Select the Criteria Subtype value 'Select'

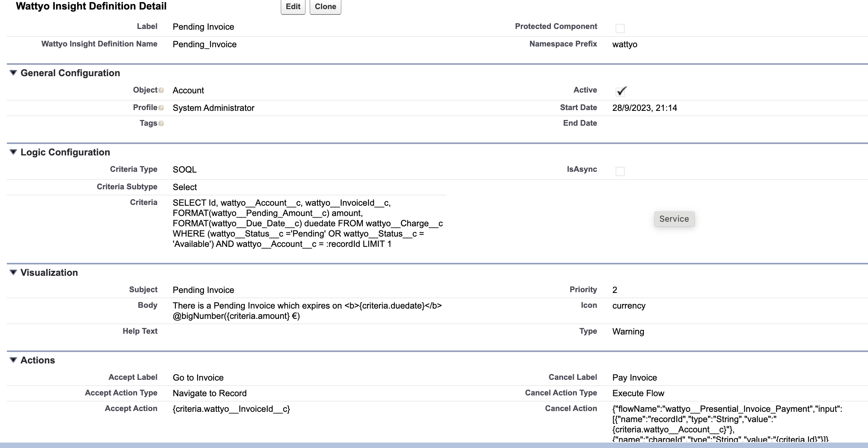(x=185, y=187)
